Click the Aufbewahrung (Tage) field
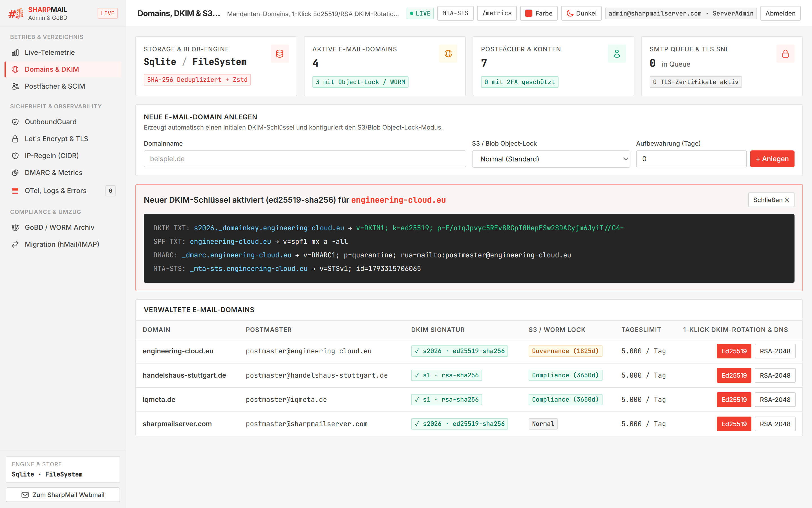 point(691,159)
